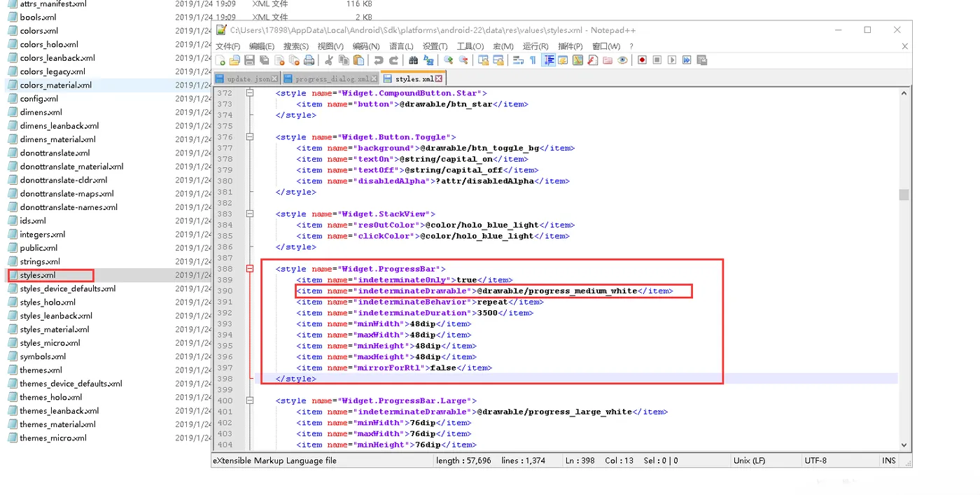The image size is (980, 495).
Task: Toggle INS insert mode in status bar
Action: (889, 461)
